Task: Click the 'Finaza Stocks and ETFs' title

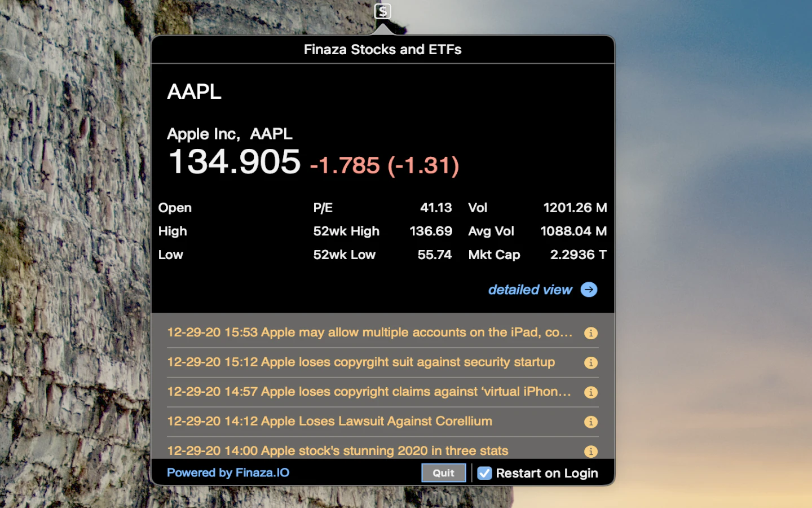Action: coord(382,50)
